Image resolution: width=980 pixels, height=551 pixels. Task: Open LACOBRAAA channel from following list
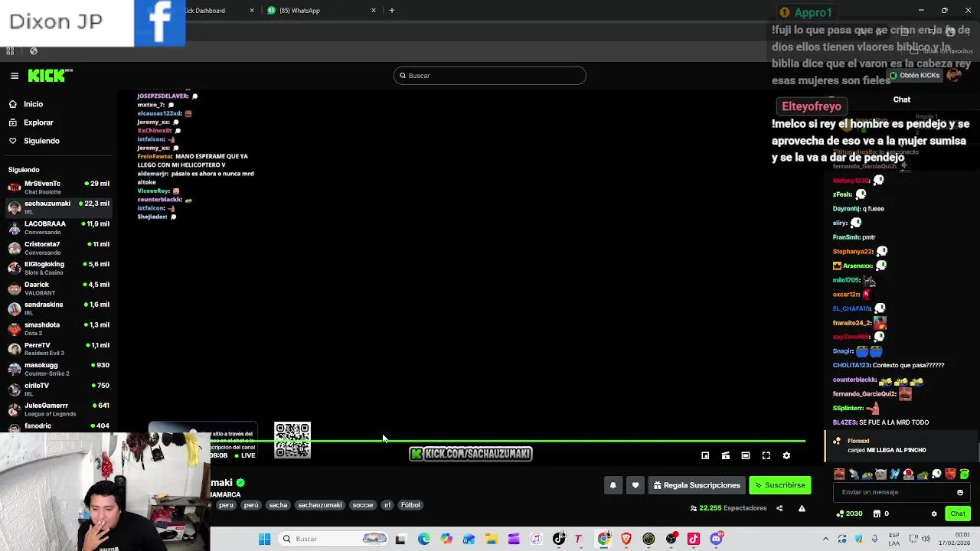[x=58, y=227]
